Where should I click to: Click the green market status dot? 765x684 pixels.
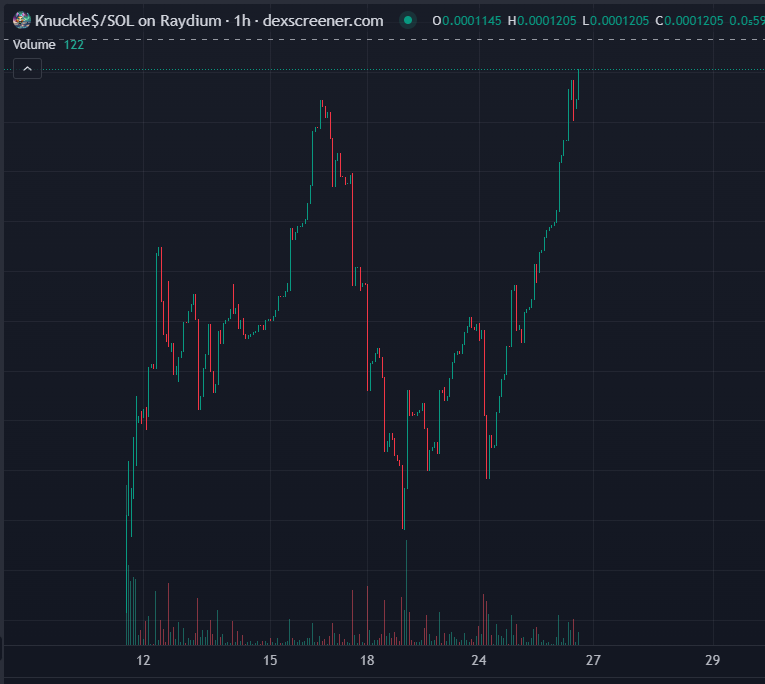(x=408, y=20)
